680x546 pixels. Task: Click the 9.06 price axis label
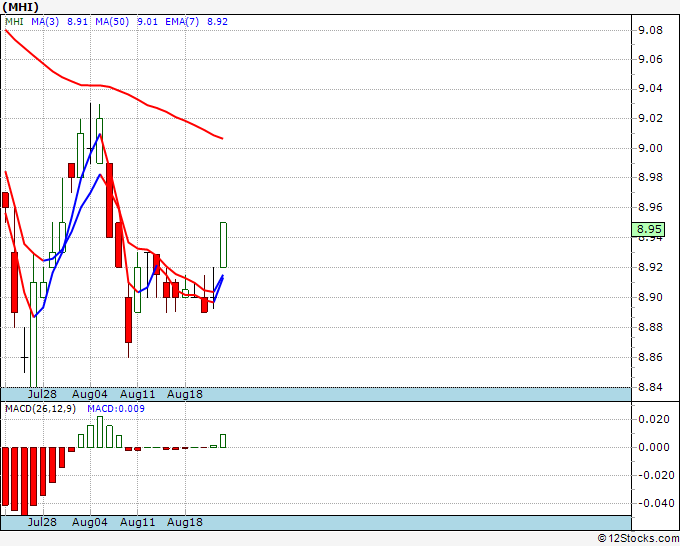pos(651,59)
